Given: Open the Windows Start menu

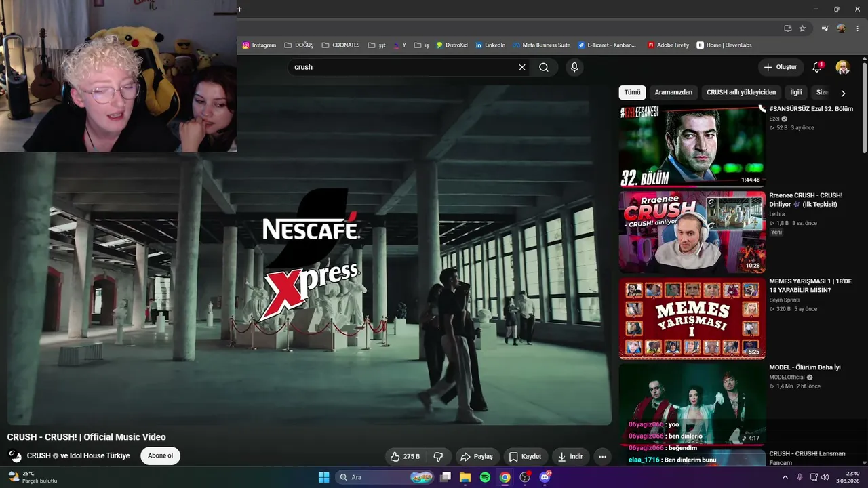Looking at the screenshot, I should (323, 477).
